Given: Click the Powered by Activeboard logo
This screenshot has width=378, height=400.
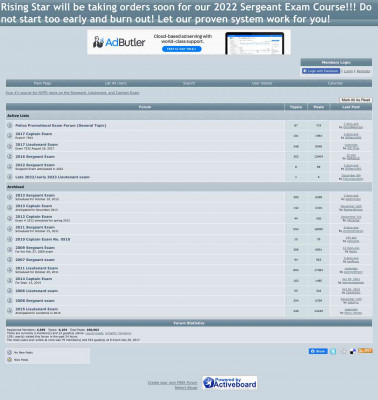Looking at the screenshot, I should point(230,383).
